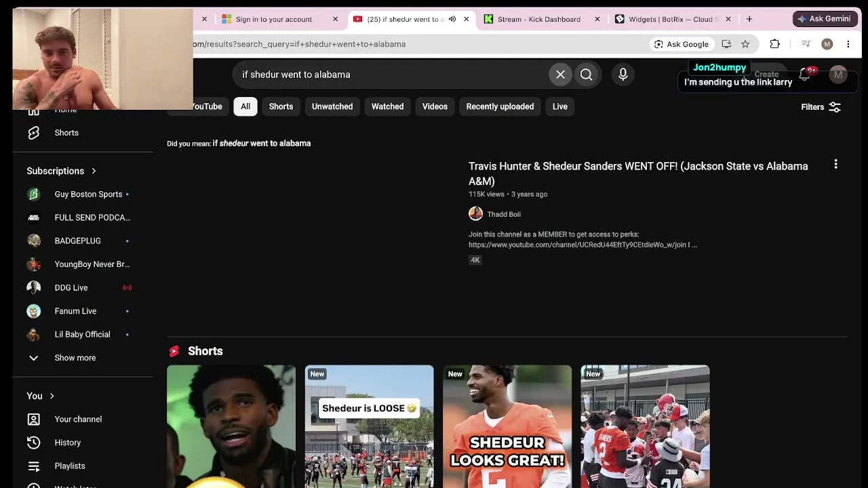The width and height of the screenshot is (868, 488).
Task: Open the Lil Baby Official channel
Action: (x=83, y=335)
